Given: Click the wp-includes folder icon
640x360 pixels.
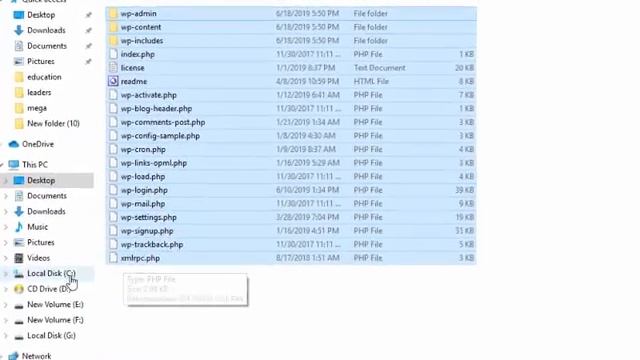Looking at the screenshot, I should [x=113, y=40].
